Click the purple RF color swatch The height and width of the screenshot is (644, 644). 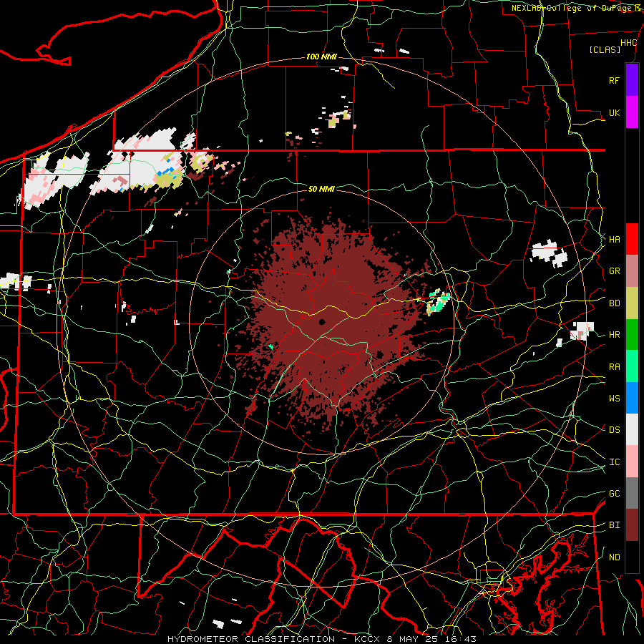tap(632, 80)
